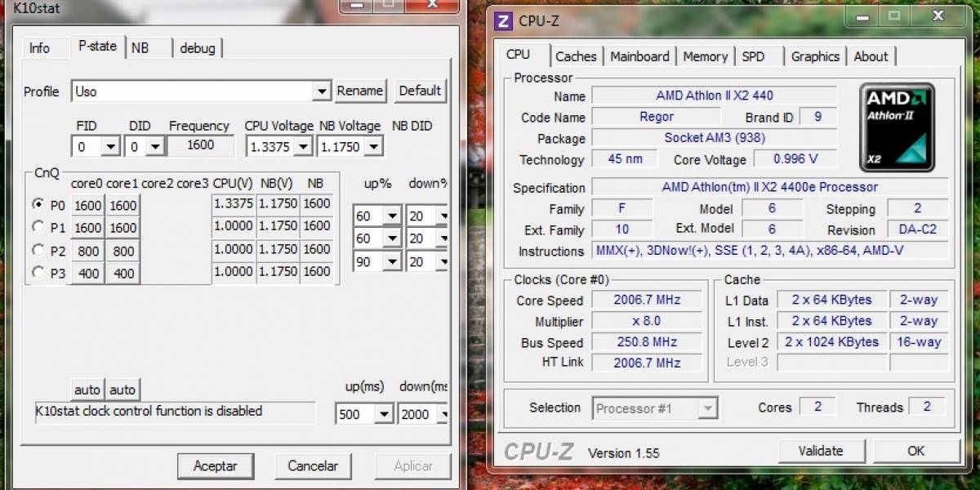Screen dimensions: 980x490
Task: Click the CPU-Z purple Z title icon
Action: (504, 21)
